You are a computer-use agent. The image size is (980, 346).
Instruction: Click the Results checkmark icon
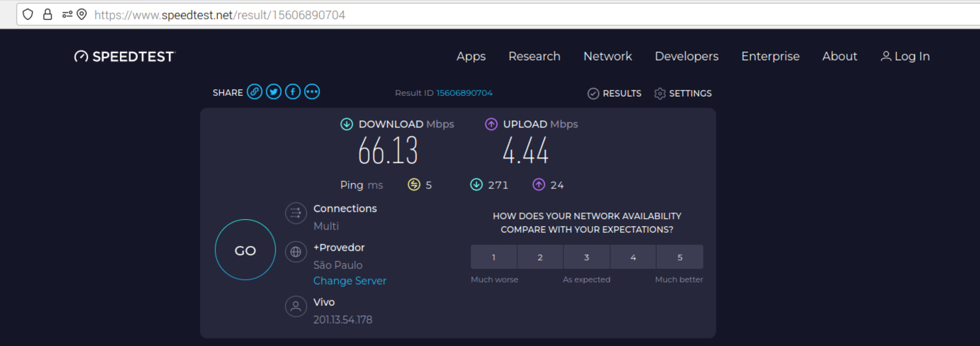[x=593, y=94]
